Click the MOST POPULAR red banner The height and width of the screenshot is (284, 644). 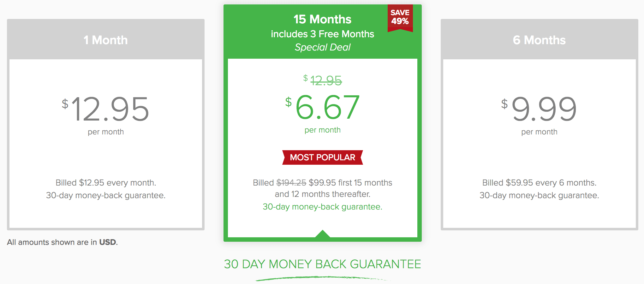click(x=323, y=157)
